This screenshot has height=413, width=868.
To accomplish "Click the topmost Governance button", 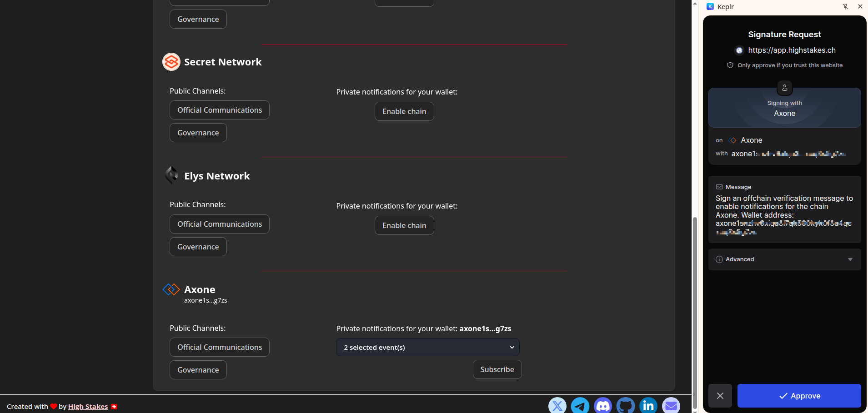I will tap(198, 19).
